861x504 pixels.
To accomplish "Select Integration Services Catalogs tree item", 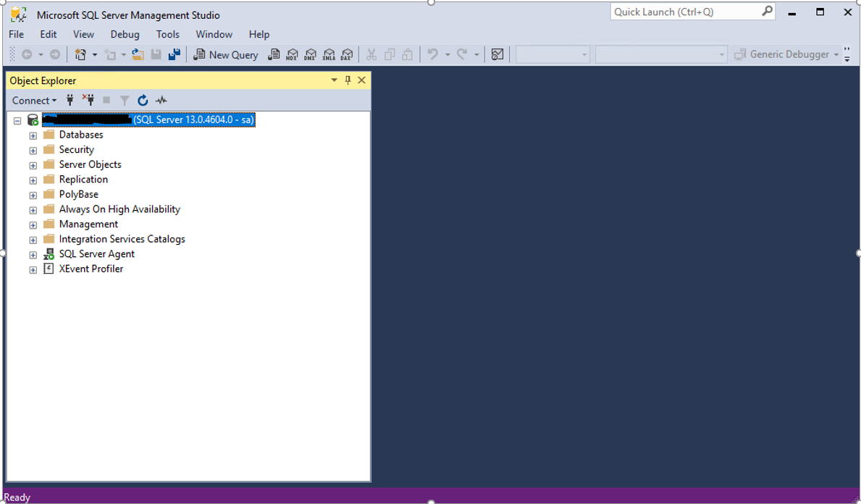I will click(x=122, y=239).
